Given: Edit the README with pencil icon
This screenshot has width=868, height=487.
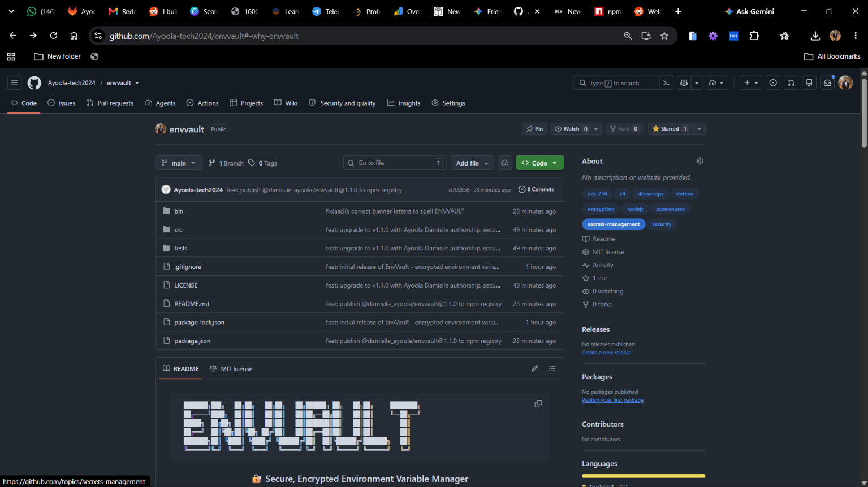Looking at the screenshot, I should [x=534, y=368].
